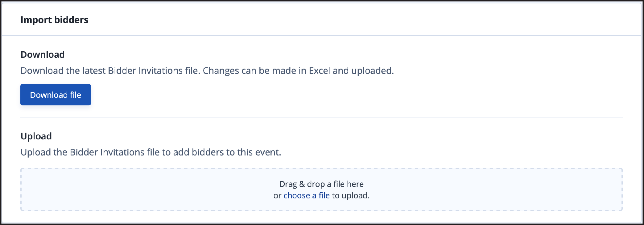Viewport: 644px width, 225px height.
Task: Click the "to upload." text after the link
Action: click(351, 196)
